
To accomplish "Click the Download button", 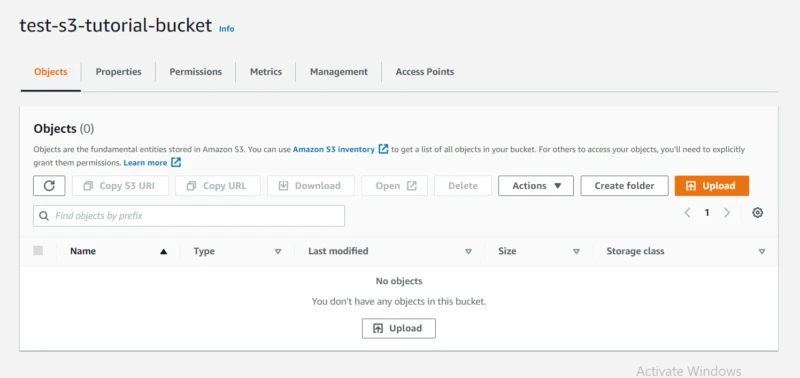I will pyautogui.click(x=311, y=186).
